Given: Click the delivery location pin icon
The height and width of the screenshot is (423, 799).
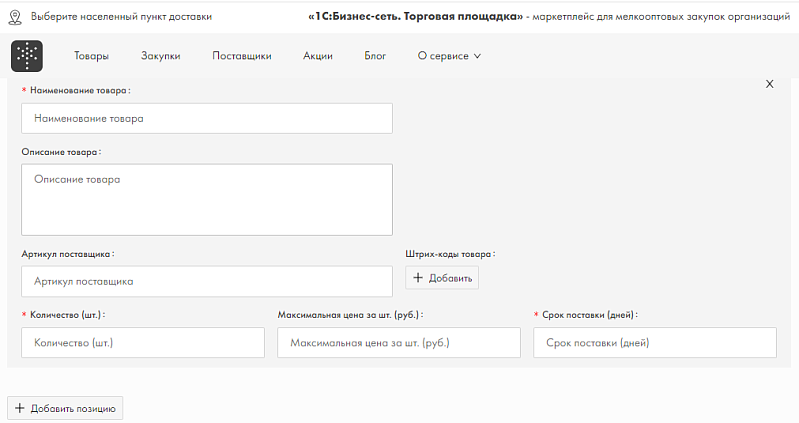Looking at the screenshot, I should point(15,17).
